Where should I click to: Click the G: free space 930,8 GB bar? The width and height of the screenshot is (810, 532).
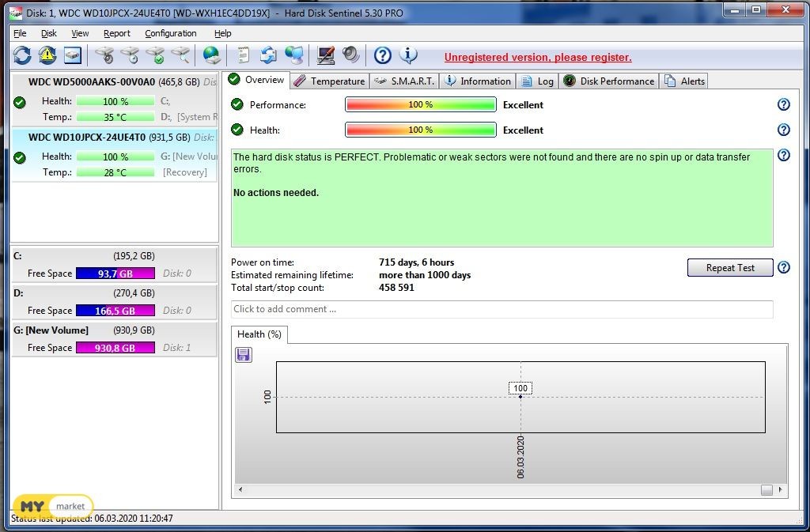[x=115, y=348]
